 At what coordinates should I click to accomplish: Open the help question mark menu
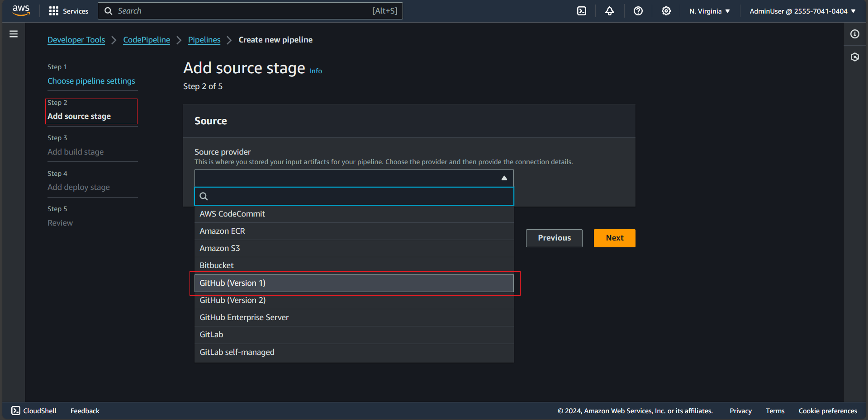638,11
